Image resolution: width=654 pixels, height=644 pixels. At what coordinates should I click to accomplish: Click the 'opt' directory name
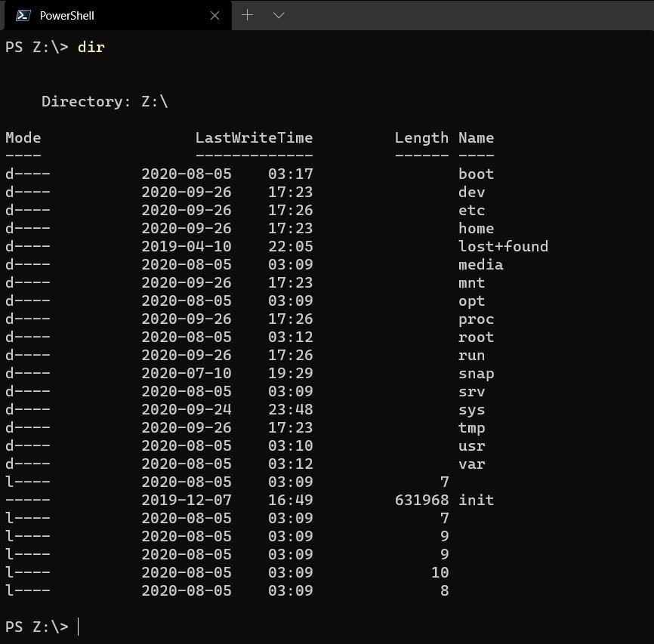[x=471, y=300]
